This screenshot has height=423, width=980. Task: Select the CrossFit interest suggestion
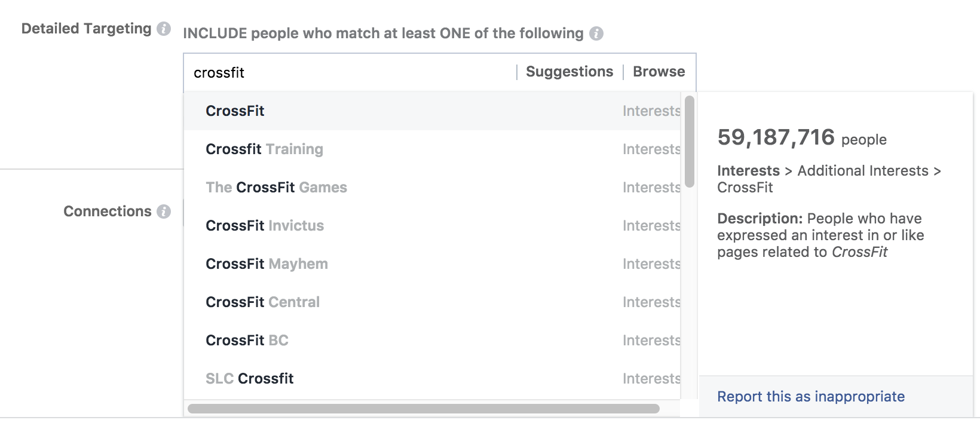[235, 111]
